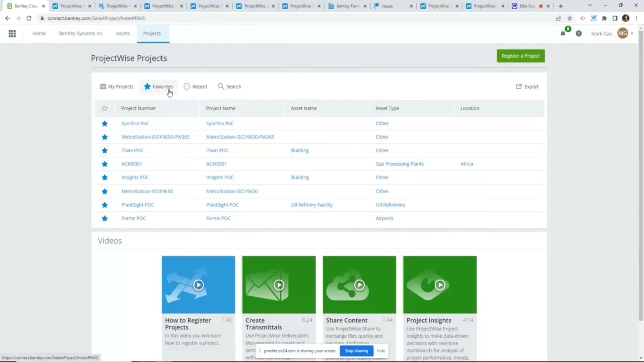
Task: Unfavorite the Forms POC star
Action: coord(105,218)
